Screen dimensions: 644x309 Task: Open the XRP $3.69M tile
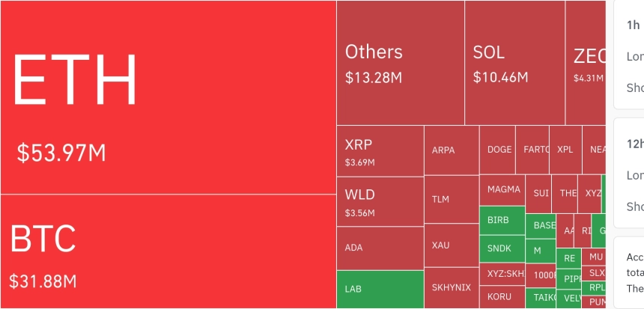pos(380,151)
